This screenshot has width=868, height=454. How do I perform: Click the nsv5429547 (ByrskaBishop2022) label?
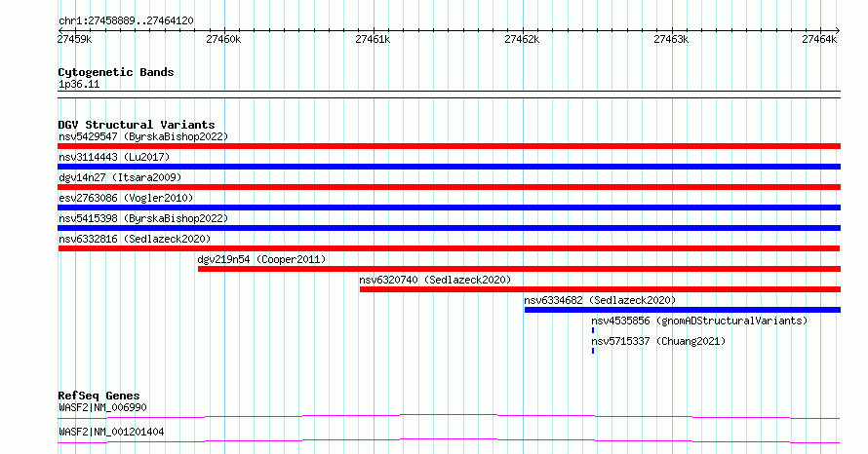[143, 136]
